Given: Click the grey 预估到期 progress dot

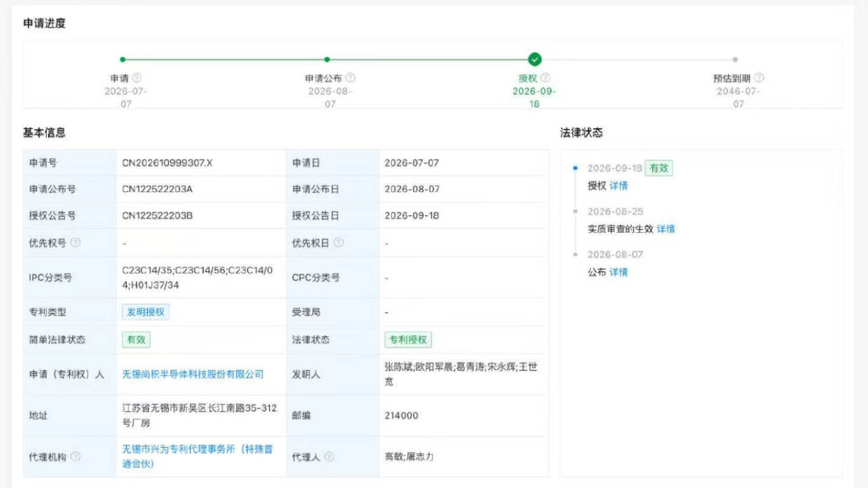Looking at the screenshot, I should pyautogui.click(x=735, y=60).
